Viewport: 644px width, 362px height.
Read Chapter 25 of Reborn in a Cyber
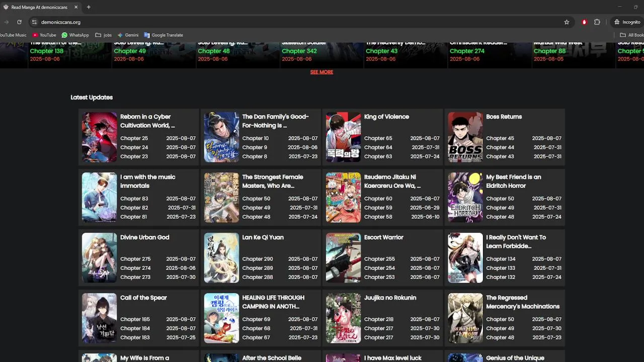click(134, 138)
